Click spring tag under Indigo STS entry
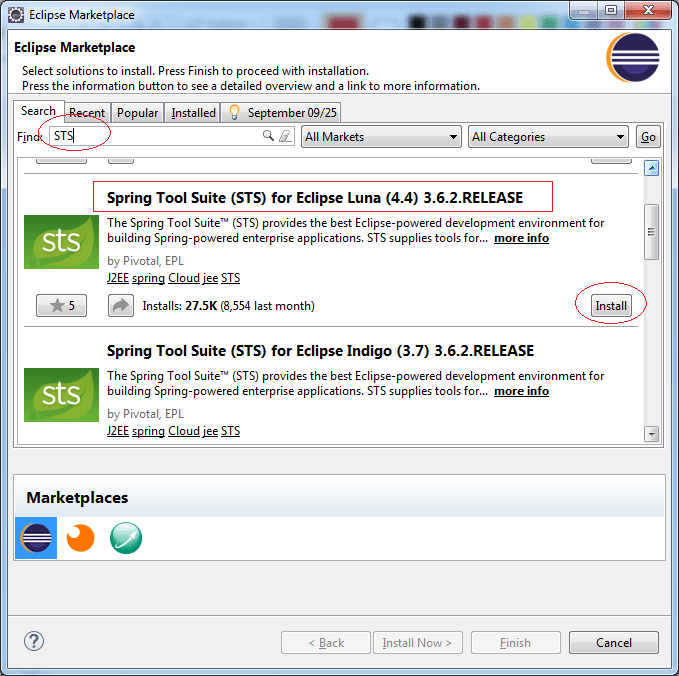The image size is (679, 676). click(148, 431)
